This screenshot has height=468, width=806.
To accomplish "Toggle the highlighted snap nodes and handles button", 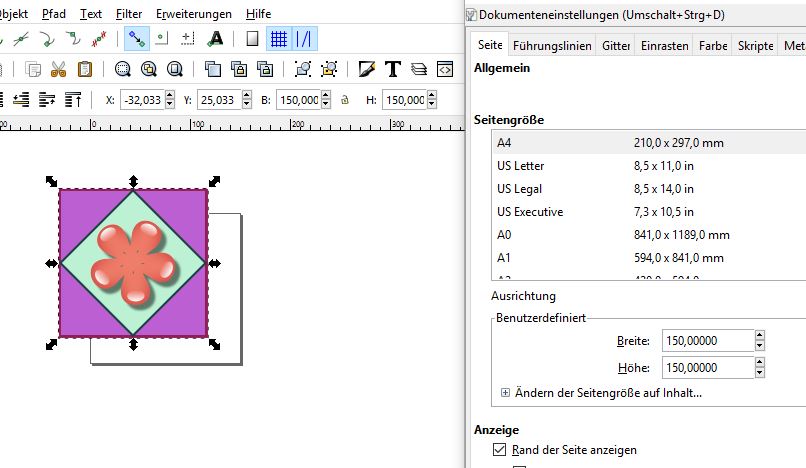I will tap(137, 39).
